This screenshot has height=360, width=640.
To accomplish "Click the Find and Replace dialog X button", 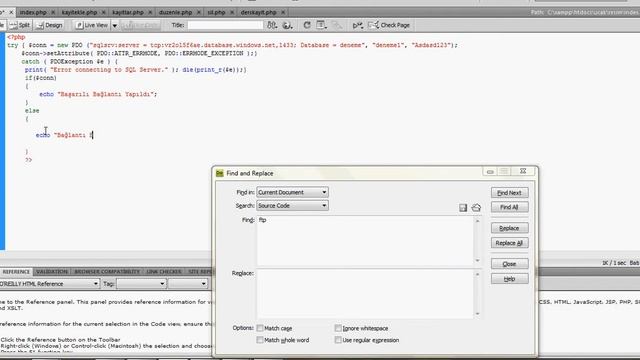I will [x=523, y=171].
